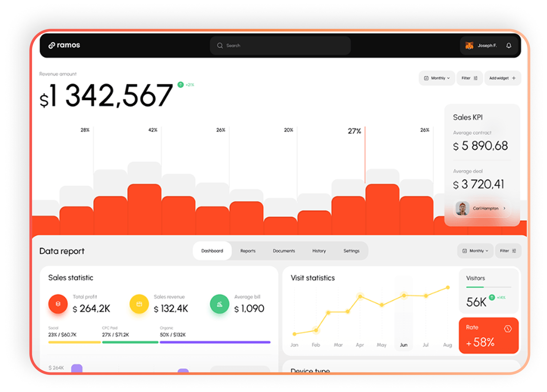Screen dimensions: 547x392
Task: Click the purple Organic progress bar
Action: tap(215, 342)
